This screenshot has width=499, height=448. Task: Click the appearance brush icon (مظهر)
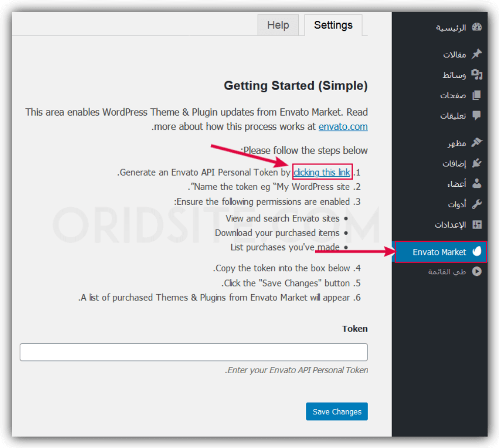click(x=477, y=143)
